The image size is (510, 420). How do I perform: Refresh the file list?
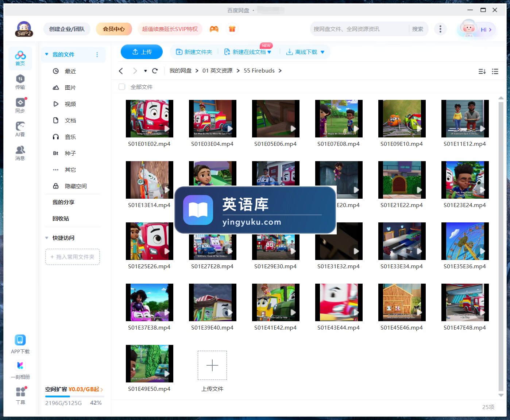click(155, 71)
